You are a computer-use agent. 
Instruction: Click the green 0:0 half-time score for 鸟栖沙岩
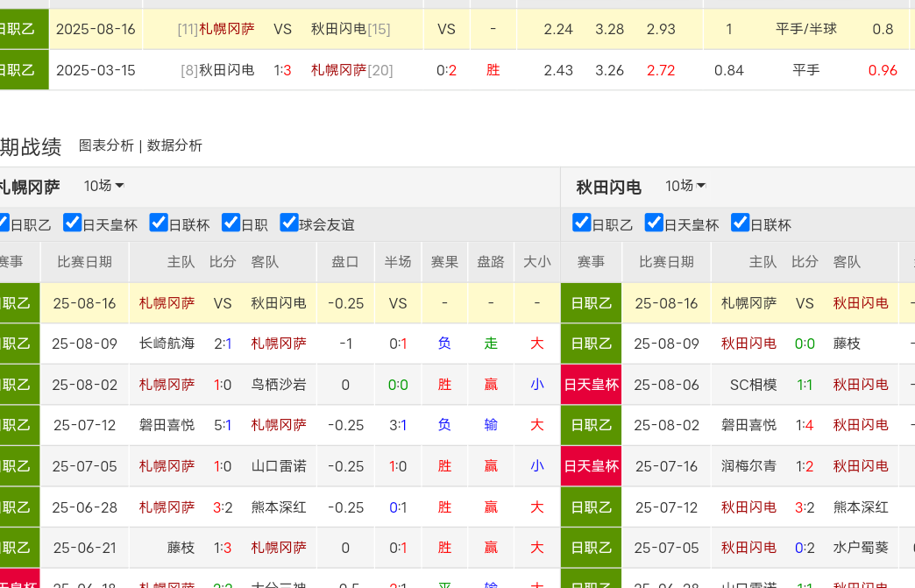coord(398,385)
